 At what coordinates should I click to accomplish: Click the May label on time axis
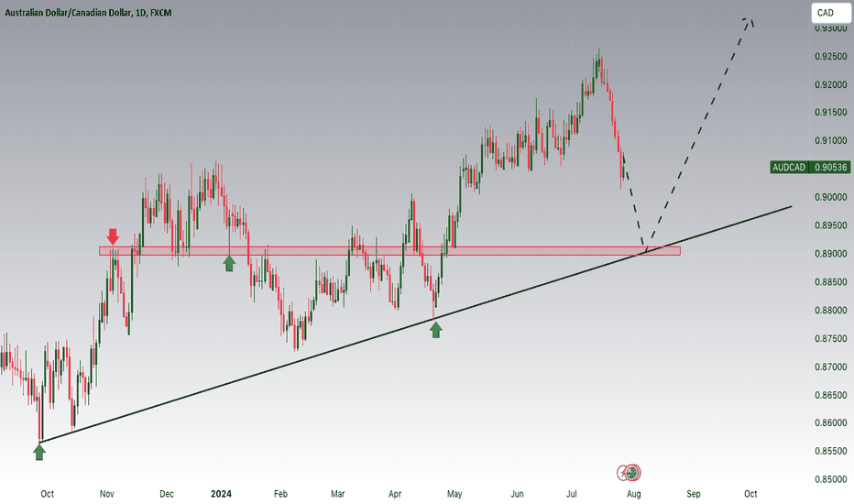coord(454,494)
